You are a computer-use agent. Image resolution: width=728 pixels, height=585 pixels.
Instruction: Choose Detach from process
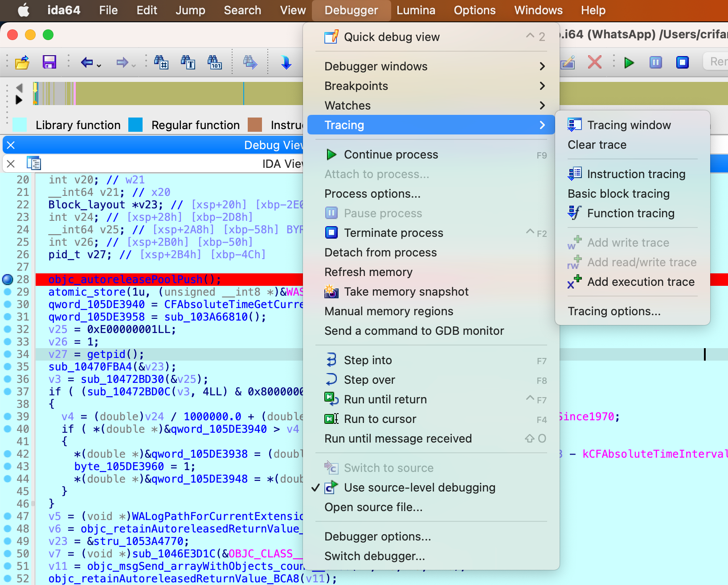pyautogui.click(x=431, y=252)
